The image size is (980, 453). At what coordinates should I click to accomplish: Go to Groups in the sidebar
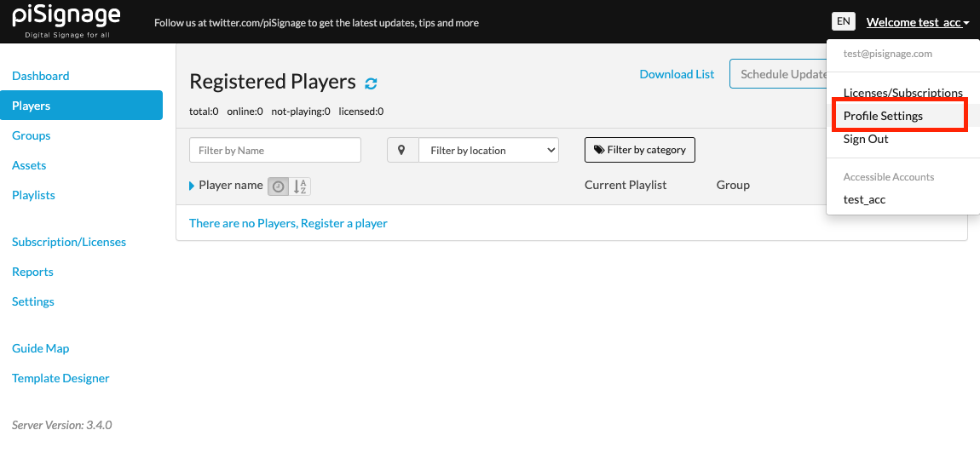tap(32, 135)
